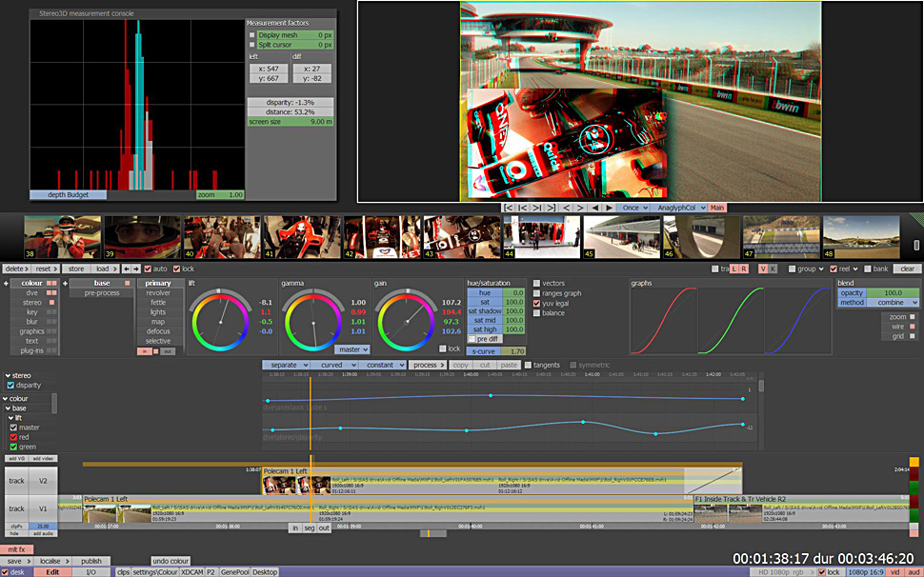Click the go-to-start transport button
This screenshot has width=924, height=577.
click(x=510, y=208)
